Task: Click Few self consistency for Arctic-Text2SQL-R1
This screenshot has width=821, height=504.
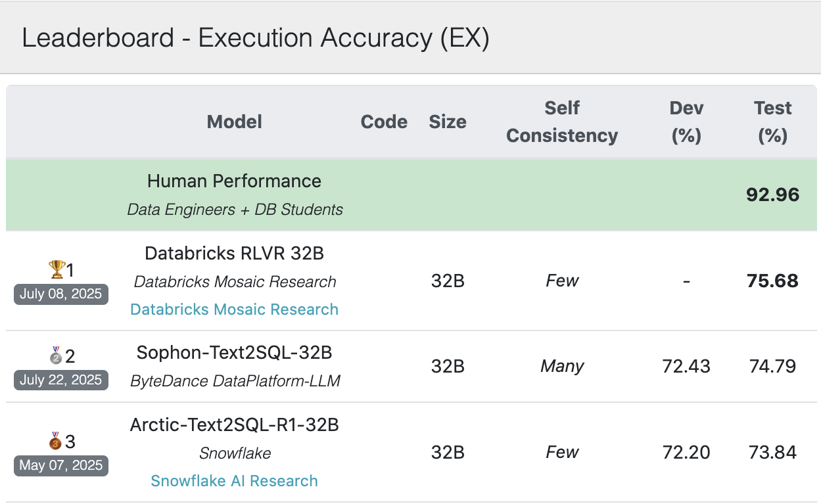Action: click(x=563, y=452)
